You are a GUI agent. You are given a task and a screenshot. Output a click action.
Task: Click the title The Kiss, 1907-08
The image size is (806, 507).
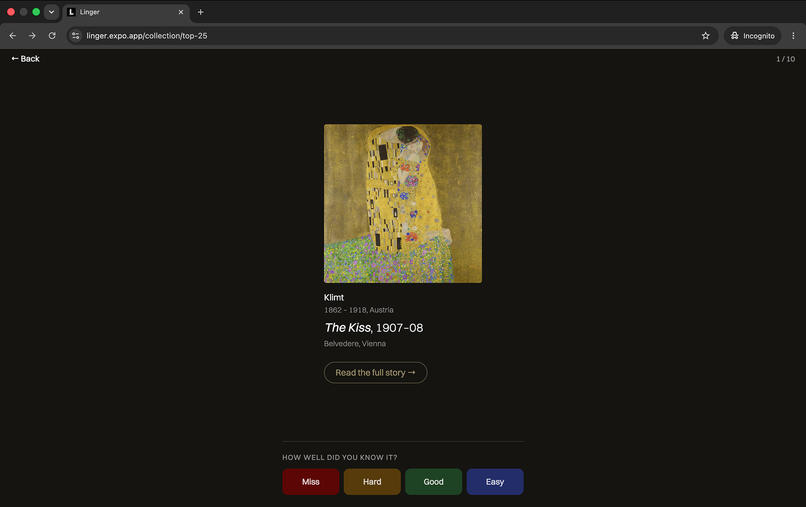click(374, 328)
